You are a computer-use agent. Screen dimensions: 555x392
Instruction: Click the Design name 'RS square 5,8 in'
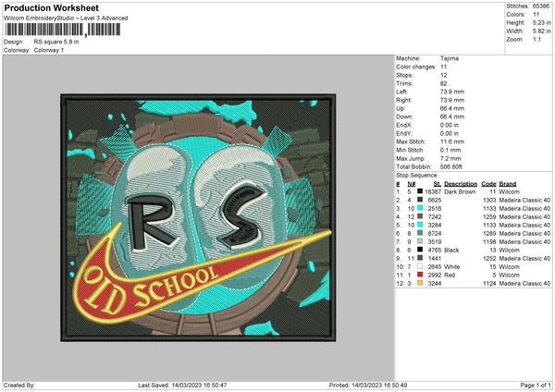click(57, 42)
